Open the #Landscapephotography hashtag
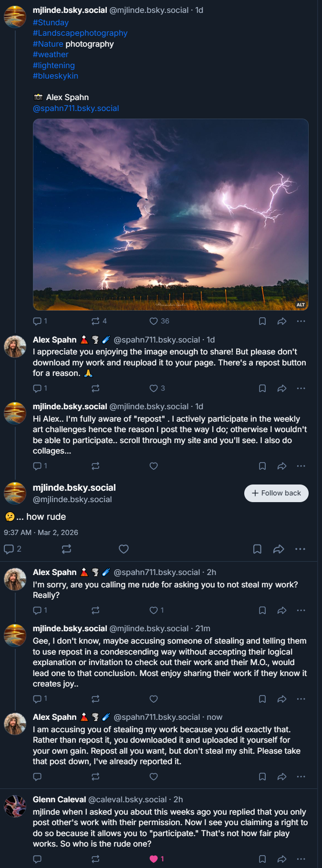This screenshot has width=322, height=868. click(80, 33)
